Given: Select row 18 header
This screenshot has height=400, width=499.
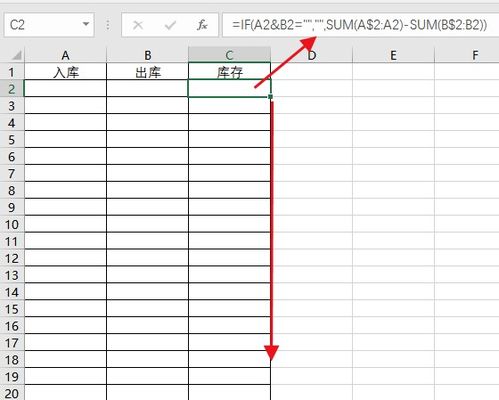Looking at the screenshot, I should (x=12, y=360).
